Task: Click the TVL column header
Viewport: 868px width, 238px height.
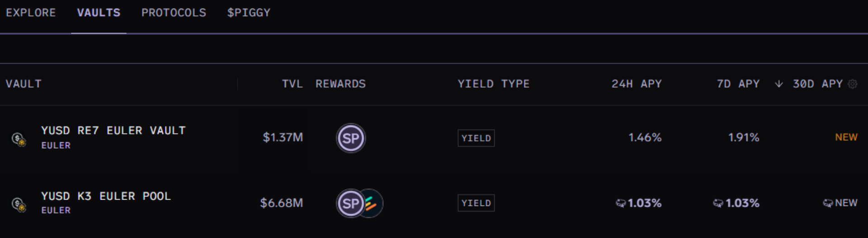Action: pos(292,84)
